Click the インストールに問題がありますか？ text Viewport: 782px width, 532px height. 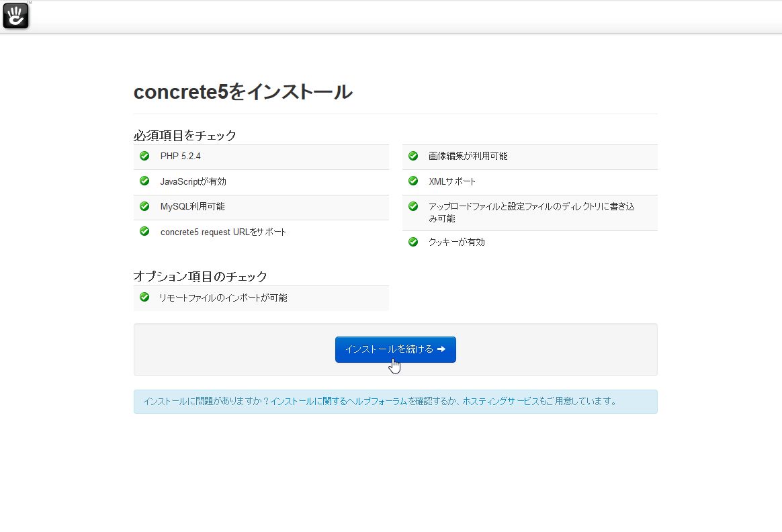tap(206, 402)
